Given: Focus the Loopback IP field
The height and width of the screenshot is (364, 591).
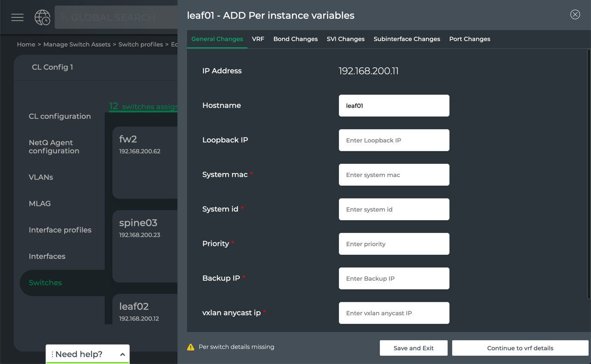Looking at the screenshot, I should tap(394, 140).
